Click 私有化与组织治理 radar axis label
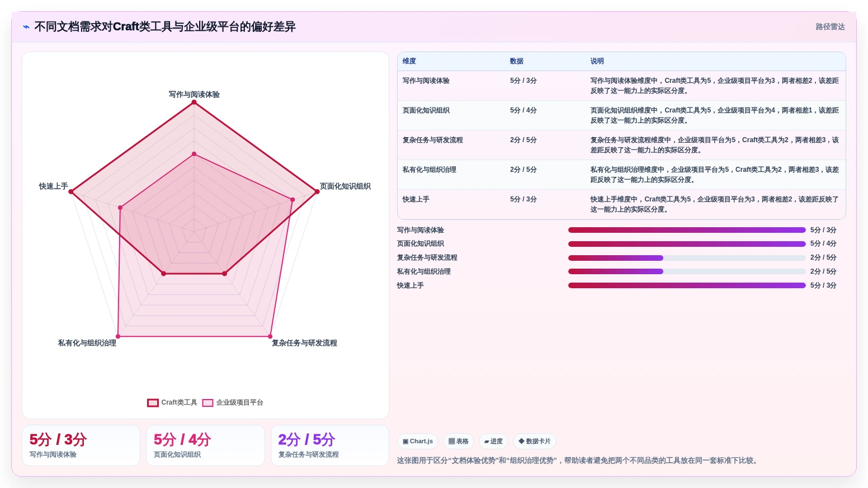The width and height of the screenshot is (868, 488). click(x=87, y=343)
